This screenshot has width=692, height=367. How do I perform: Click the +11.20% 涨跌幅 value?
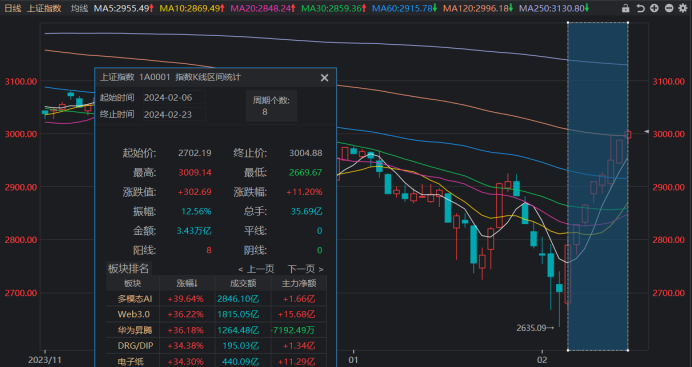click(x=305, y=192)
